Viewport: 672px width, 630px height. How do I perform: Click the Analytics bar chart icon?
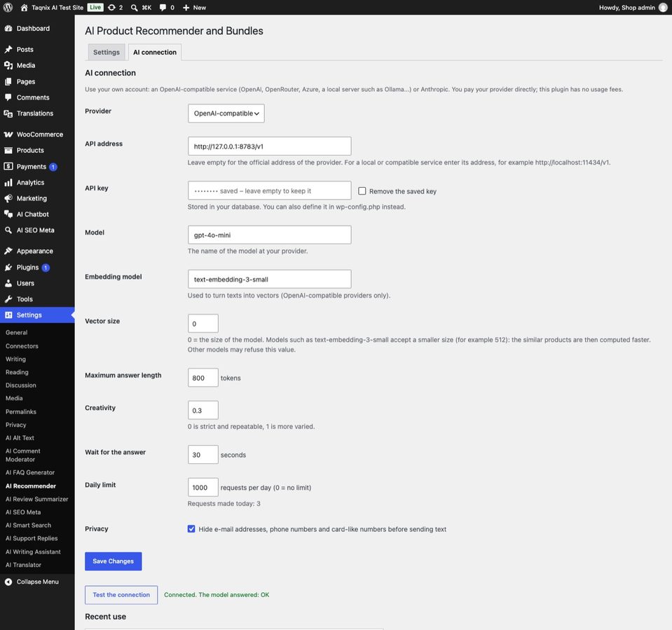coord(8,182)
